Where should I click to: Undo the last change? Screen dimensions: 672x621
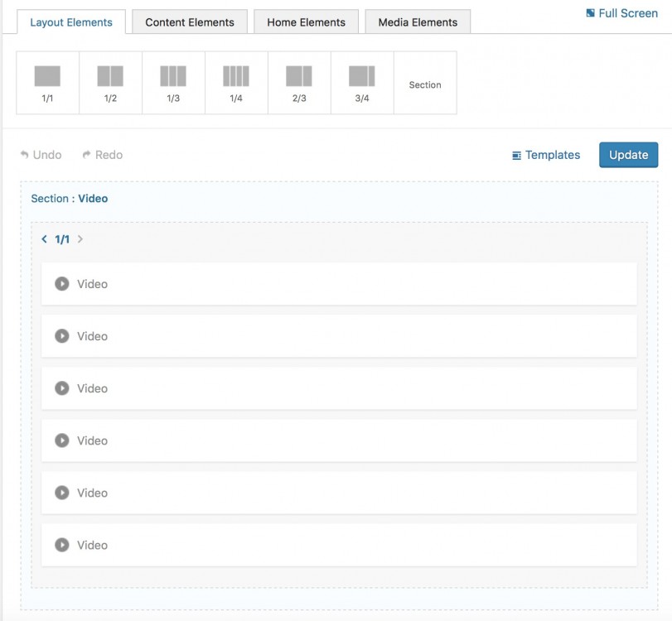pos(41,155)
